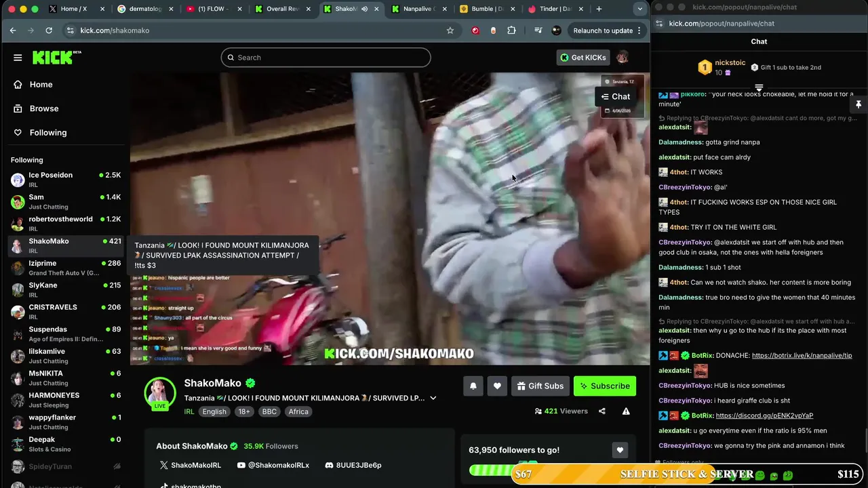Image resolution: width=868 pixels, height=488 pixels.
Task: Click the pinned message pin icon in chat
Action: tap(859, 104)
